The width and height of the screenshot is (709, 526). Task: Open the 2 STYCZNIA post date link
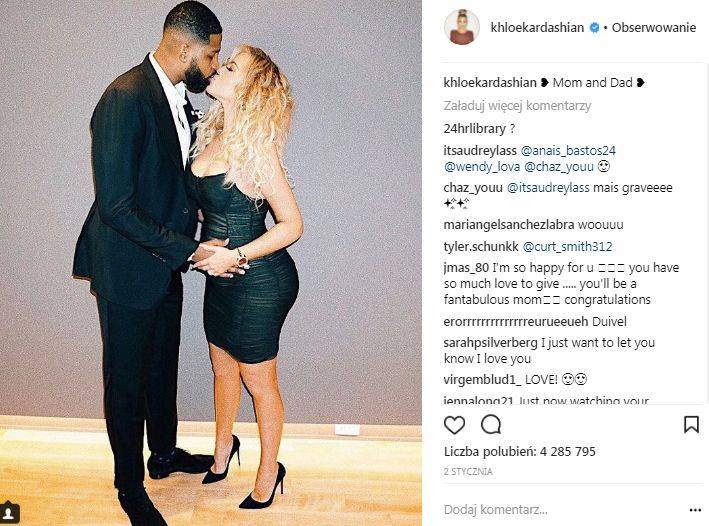pos(468,472)
